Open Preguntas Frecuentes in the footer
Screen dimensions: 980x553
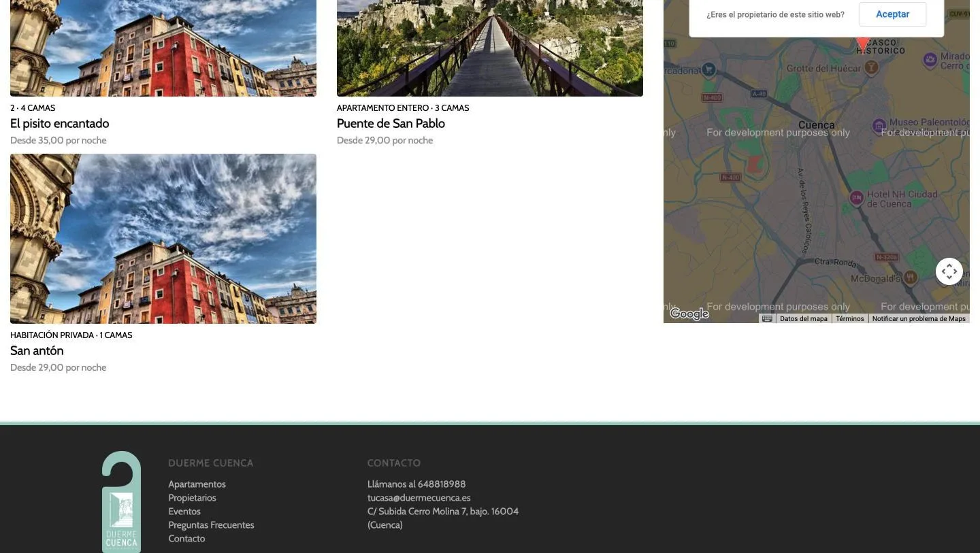[211, 525]
